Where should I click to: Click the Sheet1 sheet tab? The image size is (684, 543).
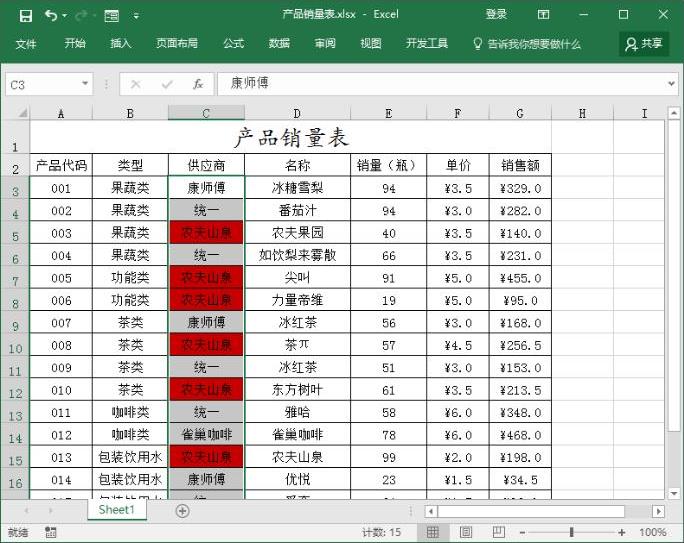point(116,509)
